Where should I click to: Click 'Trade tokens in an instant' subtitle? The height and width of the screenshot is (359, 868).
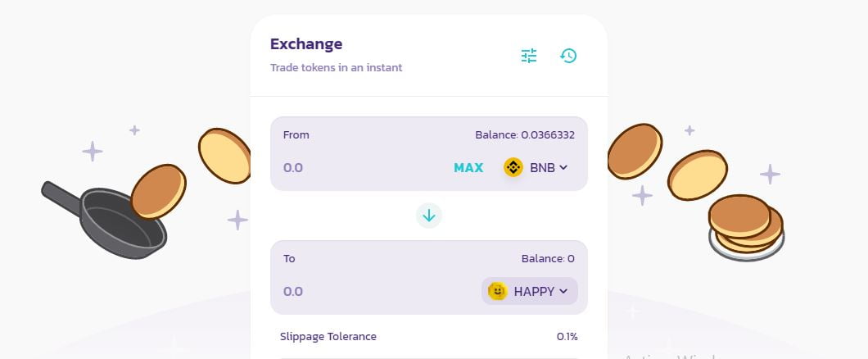pos(336,67)
